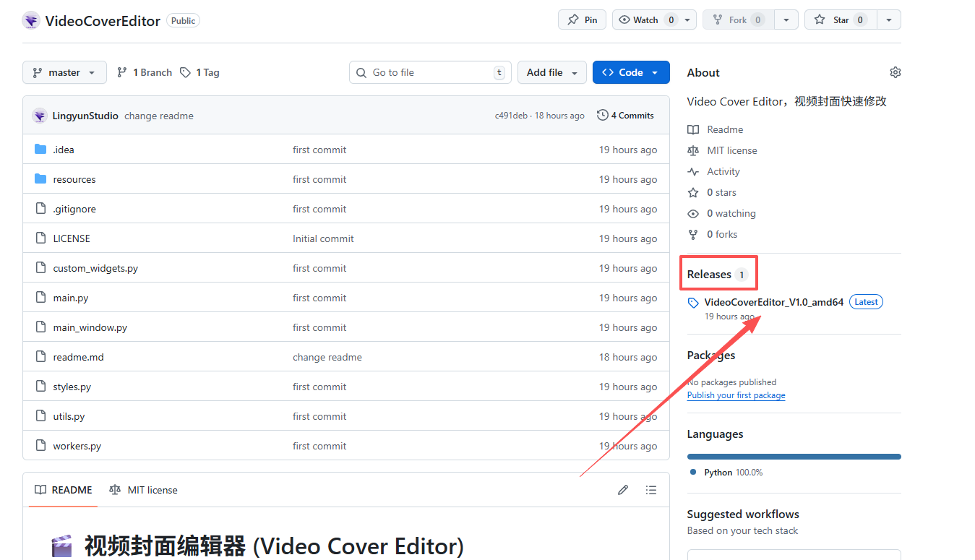Click the pulse icon beside Activity
The image size is (975, 560).
point(693,171)
